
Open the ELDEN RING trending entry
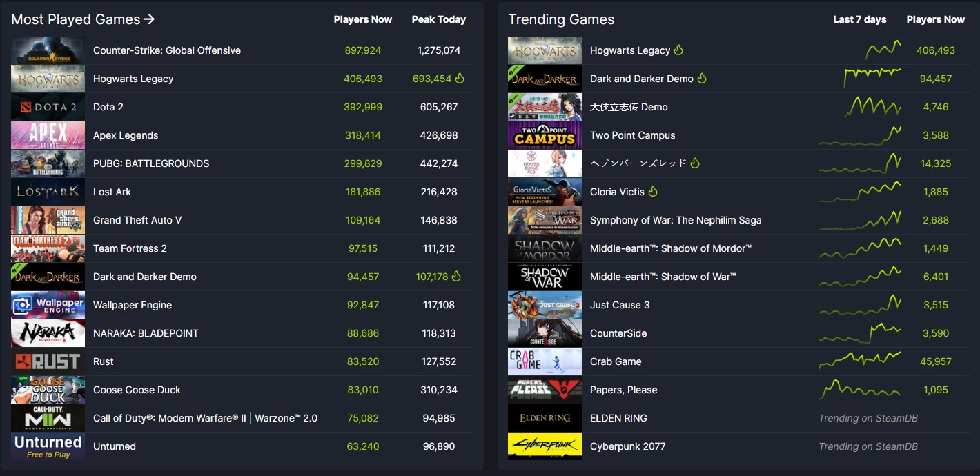click(618, 418)
